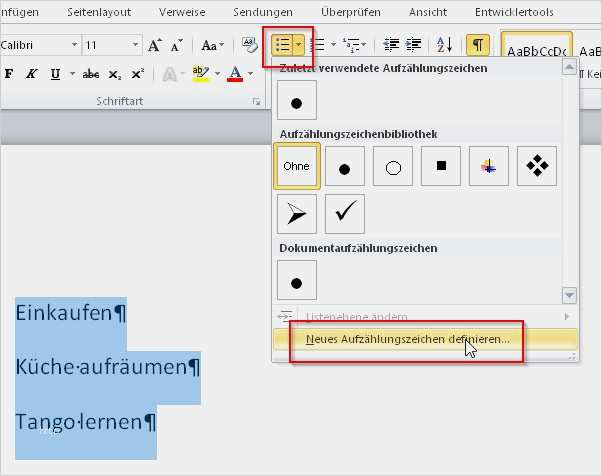The height and width of the screenshot is (476, 602).
Task: Select the arrowhead bullet
Action: 297,214
